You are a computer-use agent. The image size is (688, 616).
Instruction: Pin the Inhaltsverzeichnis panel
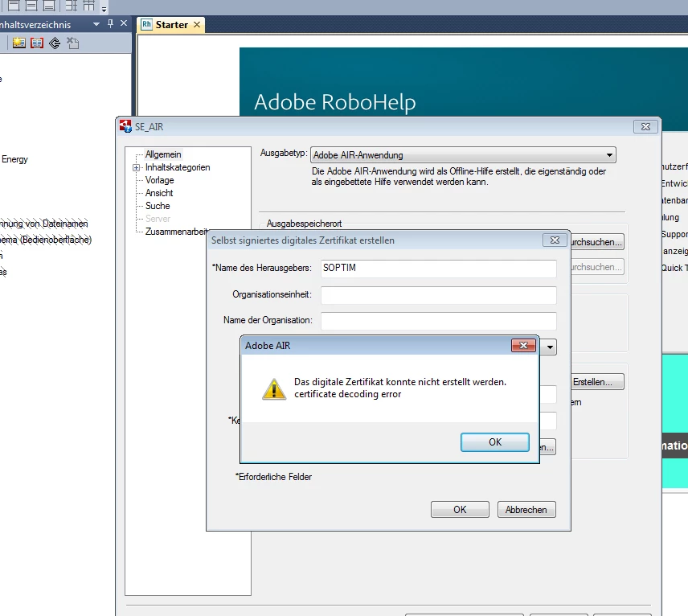coord(110,23)
